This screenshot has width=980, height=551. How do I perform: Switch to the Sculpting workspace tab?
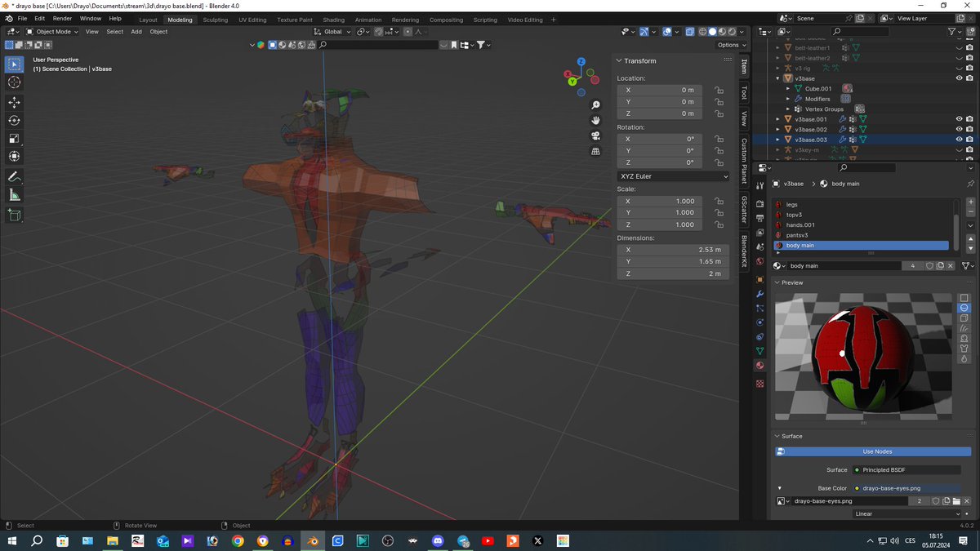216,20
